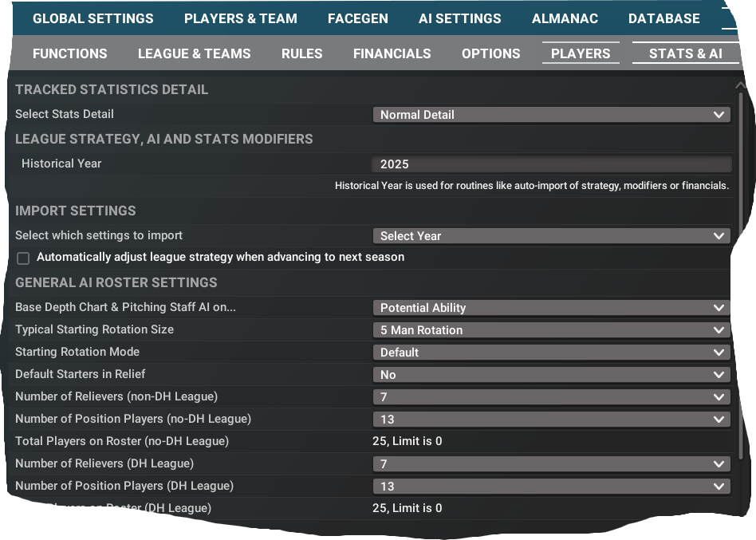Go to AI Settings tab

coord(459,18)
